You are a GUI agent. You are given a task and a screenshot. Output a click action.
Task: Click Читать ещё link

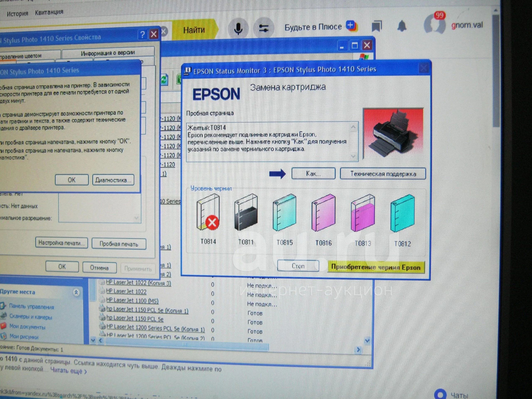[68, 371]
